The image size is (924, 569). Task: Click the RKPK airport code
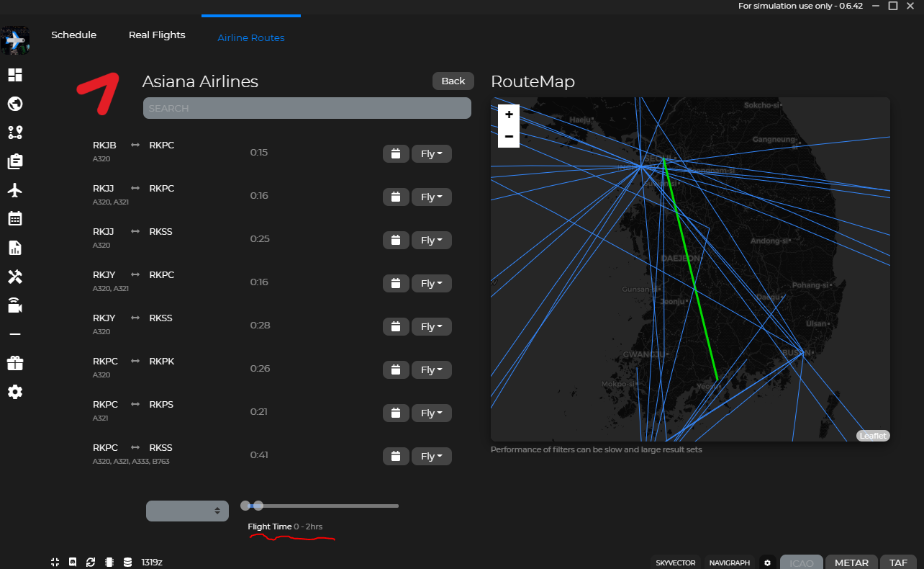pyautogui.click(x=162, y=361)
